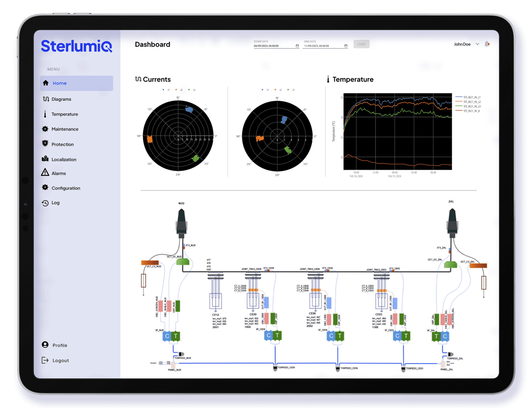This screenshot has width=532, height=408.
Task: Click the notification bell icon
Action: 487,44
